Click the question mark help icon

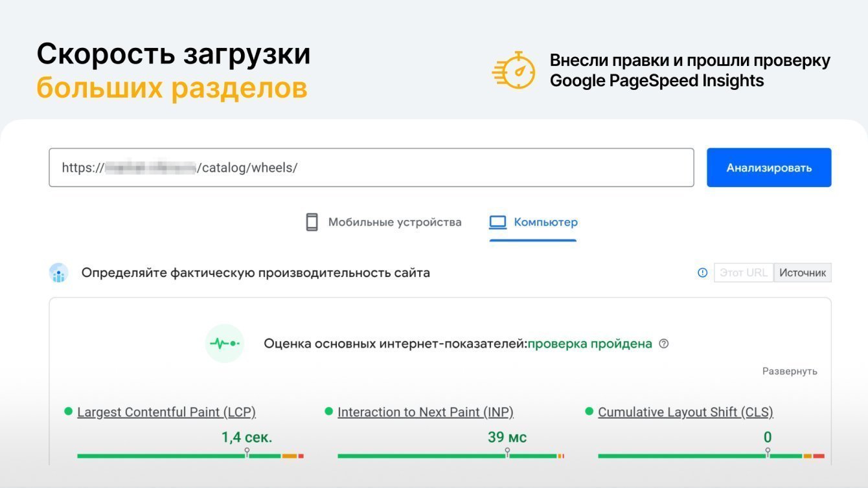[663, 344]
